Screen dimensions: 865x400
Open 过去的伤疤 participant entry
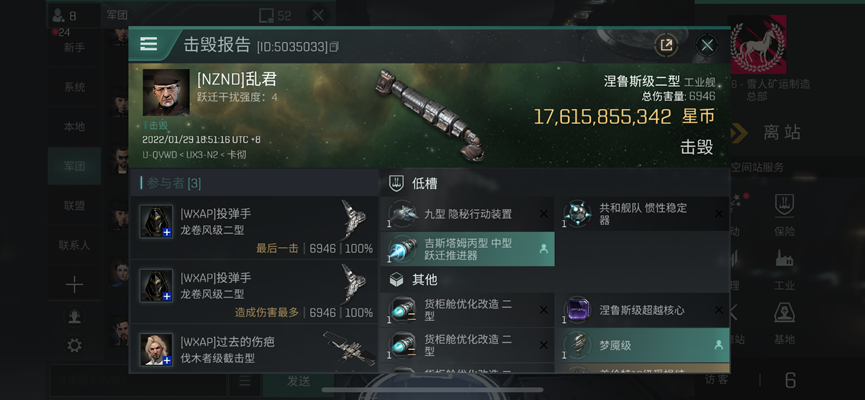pyautogui.click(x=254, y=349)
